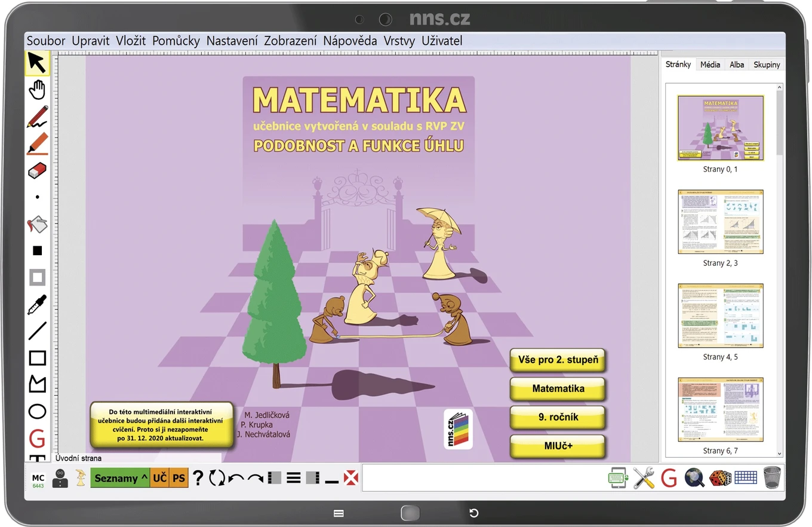Select the eyedropper color picker
The height and width of the screenshot is (527, 812).
[37, 305]
